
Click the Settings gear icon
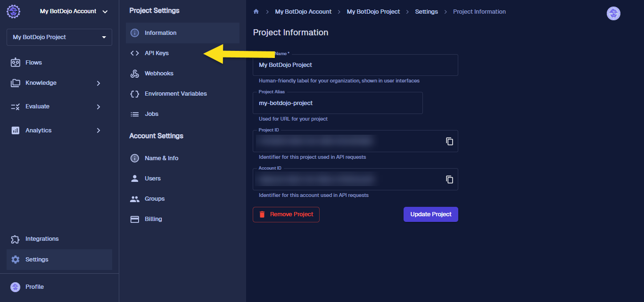(16, 260)
